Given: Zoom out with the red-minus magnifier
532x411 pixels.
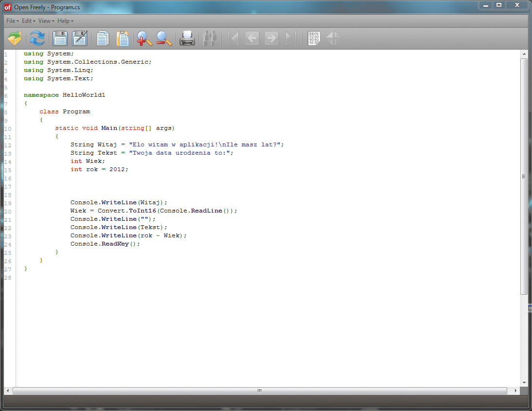Looking at the screenshot, I should pyautogui.click(x=164, y=38).
